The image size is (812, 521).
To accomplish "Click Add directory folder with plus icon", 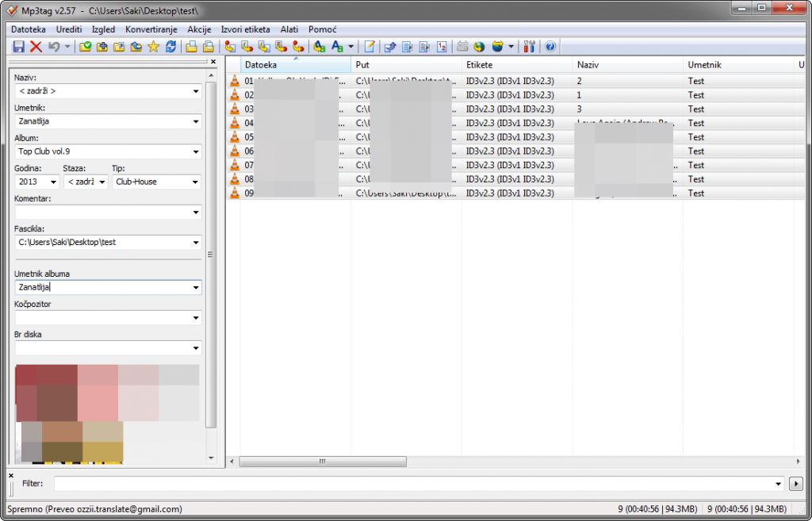I will [x=102, y=47].
